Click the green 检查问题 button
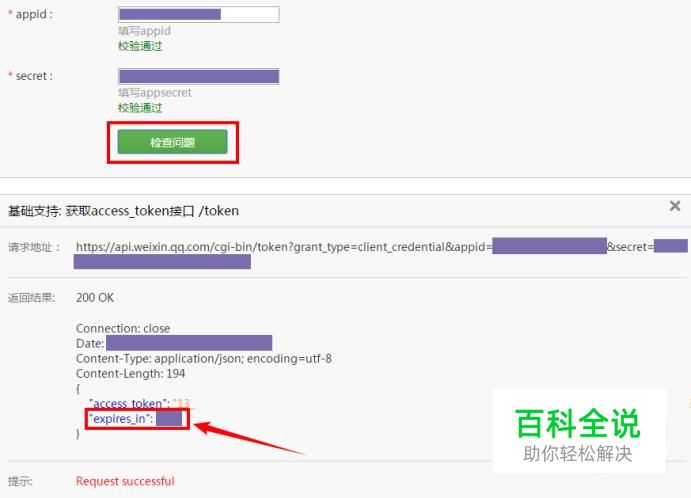691x498 pixels. click(x=172, y=142)
